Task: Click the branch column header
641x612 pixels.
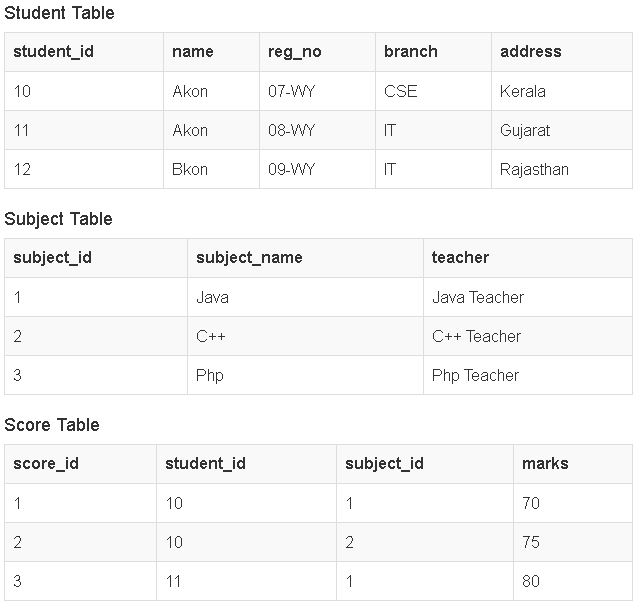Action: click(x=410, y=52)
